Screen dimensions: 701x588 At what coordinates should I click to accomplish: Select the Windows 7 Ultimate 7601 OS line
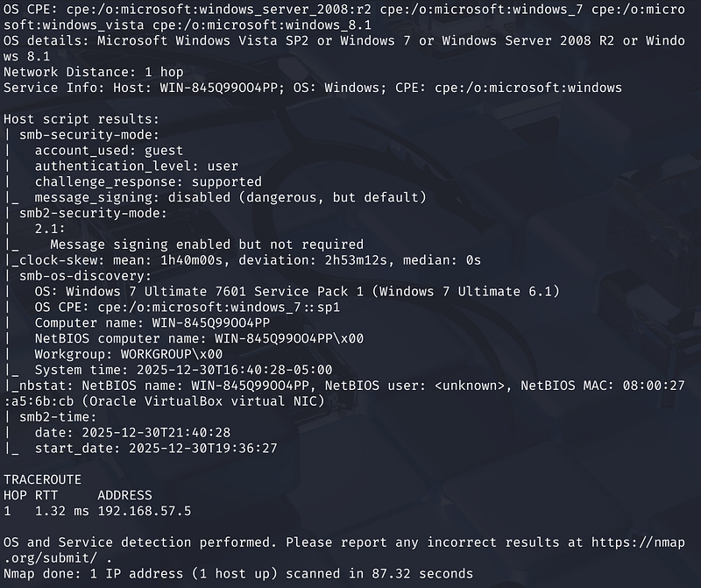(296, 291)
